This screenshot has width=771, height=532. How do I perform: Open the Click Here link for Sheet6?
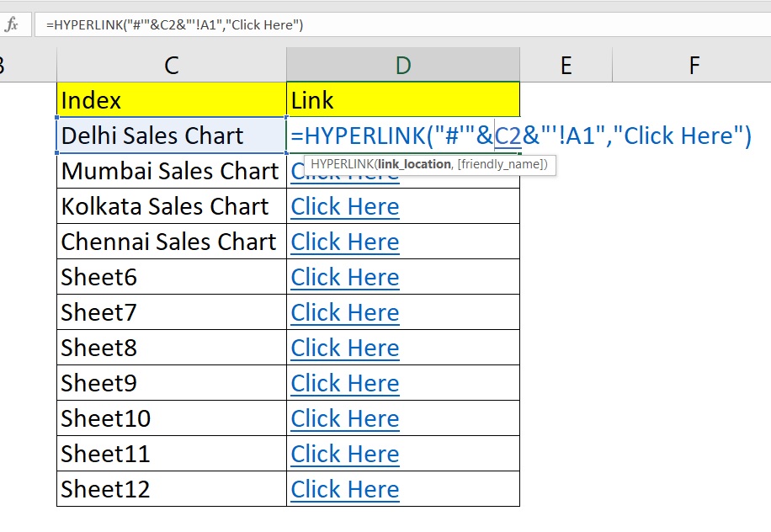tap(345, 277)
